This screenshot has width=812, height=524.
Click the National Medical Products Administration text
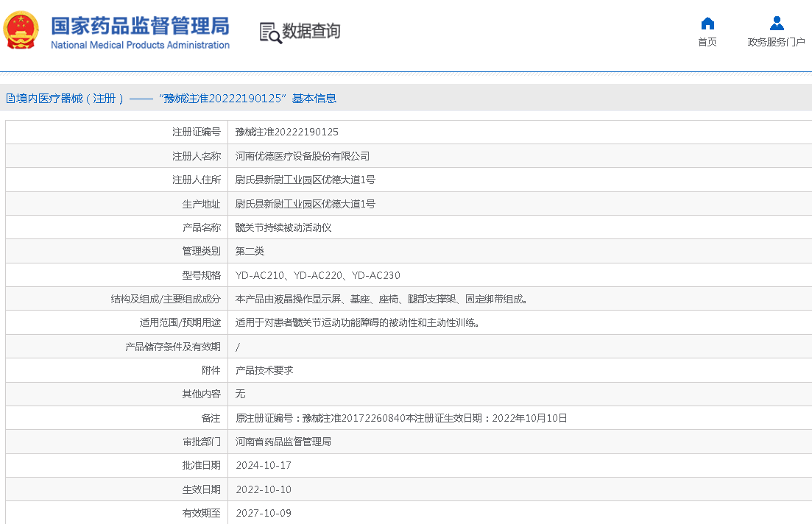coord(140,45)
